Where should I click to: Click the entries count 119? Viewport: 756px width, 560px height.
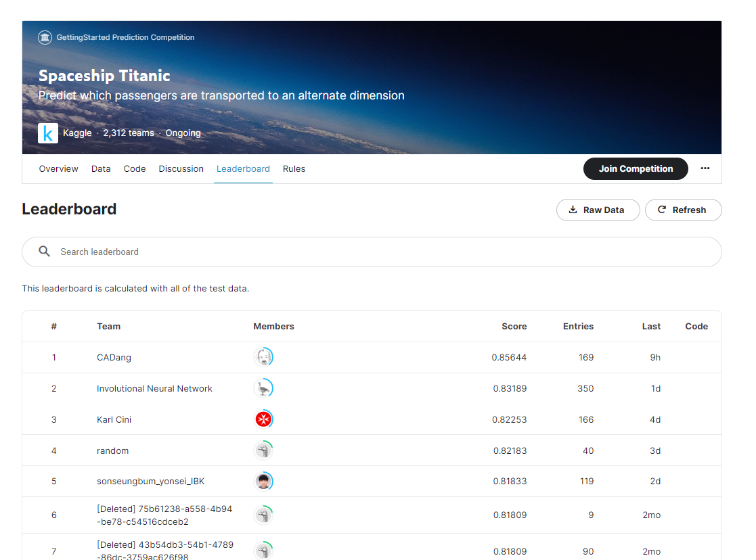click(587, 482)
